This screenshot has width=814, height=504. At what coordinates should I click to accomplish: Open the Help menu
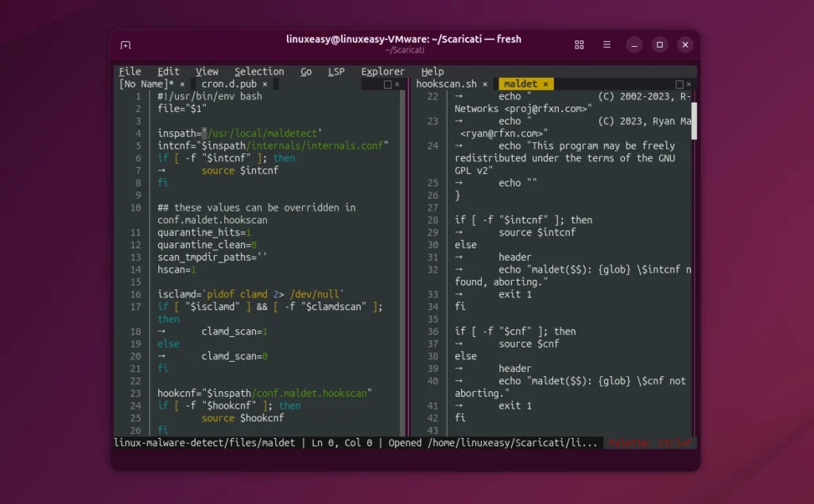[x=432, y=71]
